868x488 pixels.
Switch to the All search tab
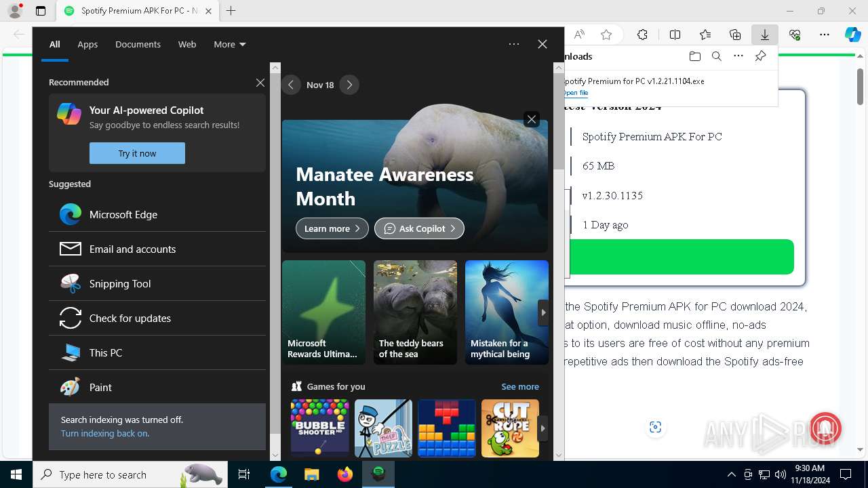55,44
